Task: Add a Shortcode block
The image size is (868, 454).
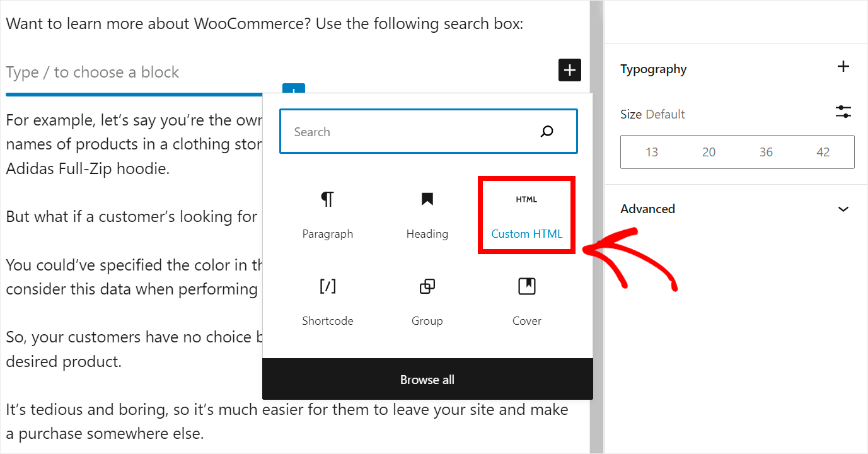Action: (327, 303)
